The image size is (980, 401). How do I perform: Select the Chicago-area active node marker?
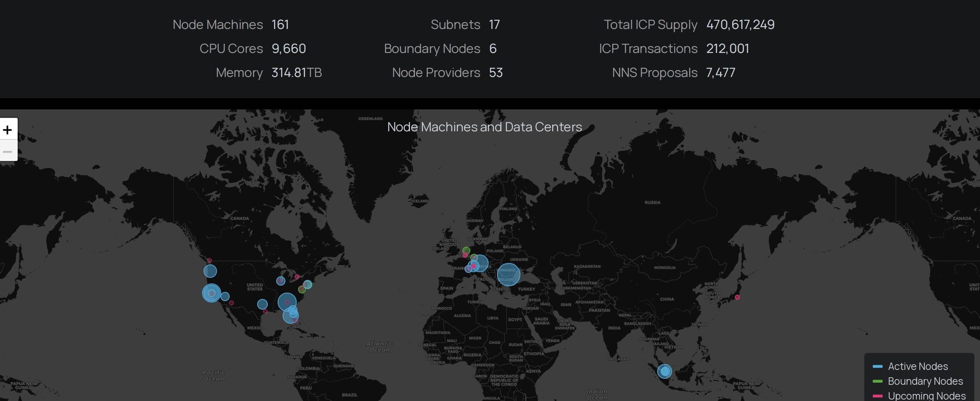tap(280, 281)
